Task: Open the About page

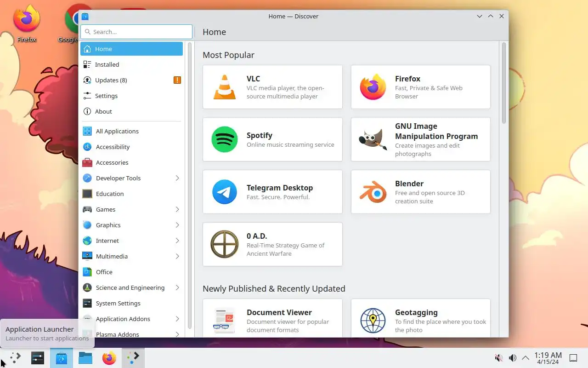Action: click(x=131, y=111)
